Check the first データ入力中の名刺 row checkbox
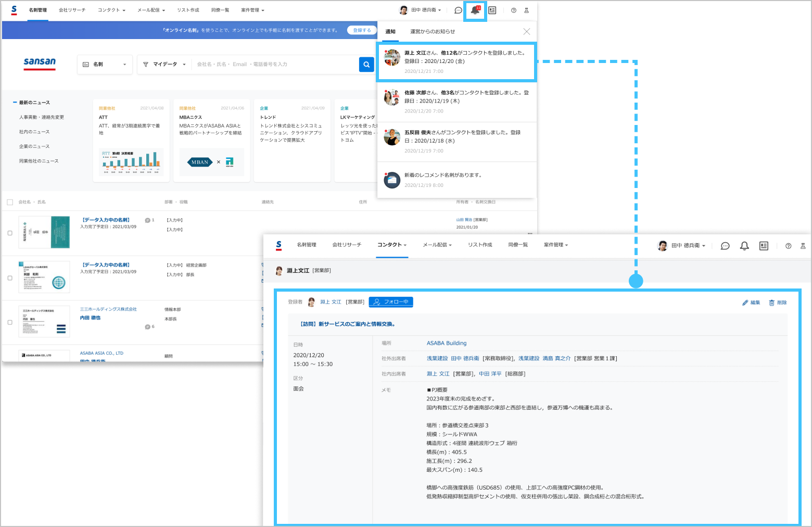The image size is (812, 527). [x=10, y=233]
